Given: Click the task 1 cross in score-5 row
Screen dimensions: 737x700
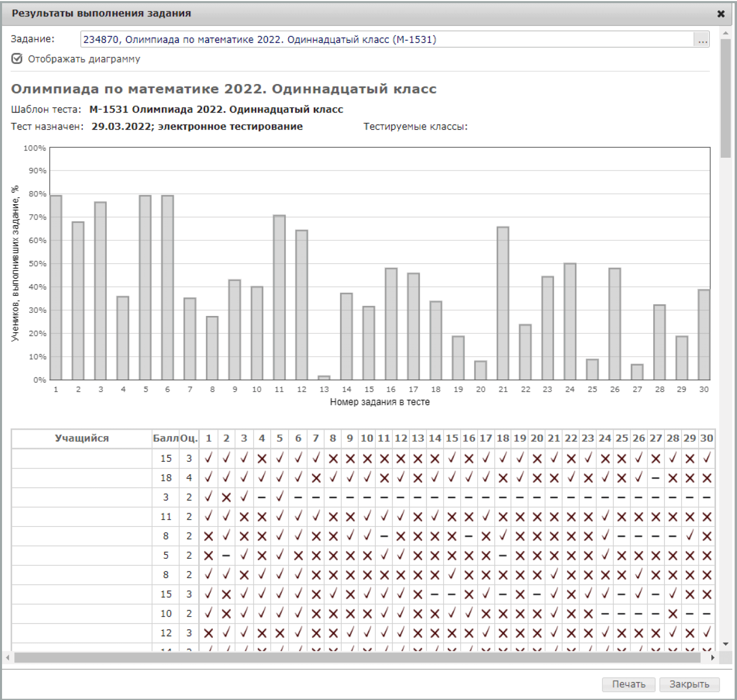Looking at the screenshot, I should point(208,556).
